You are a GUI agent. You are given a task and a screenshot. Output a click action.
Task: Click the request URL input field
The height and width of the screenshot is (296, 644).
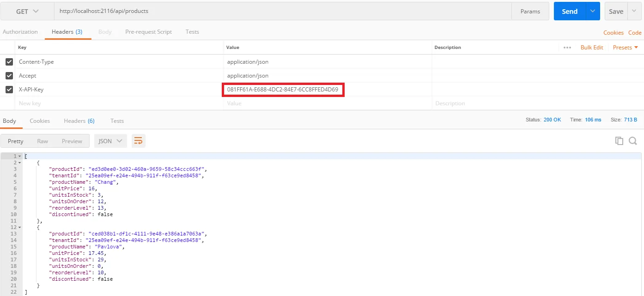click(x=282, y=12)
